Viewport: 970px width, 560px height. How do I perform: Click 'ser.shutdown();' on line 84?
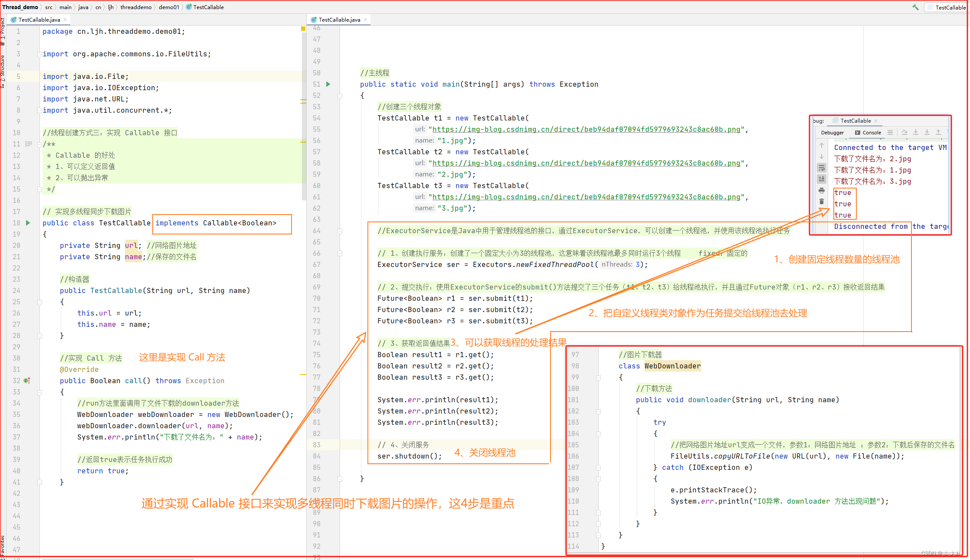click(x=410, y=456)
